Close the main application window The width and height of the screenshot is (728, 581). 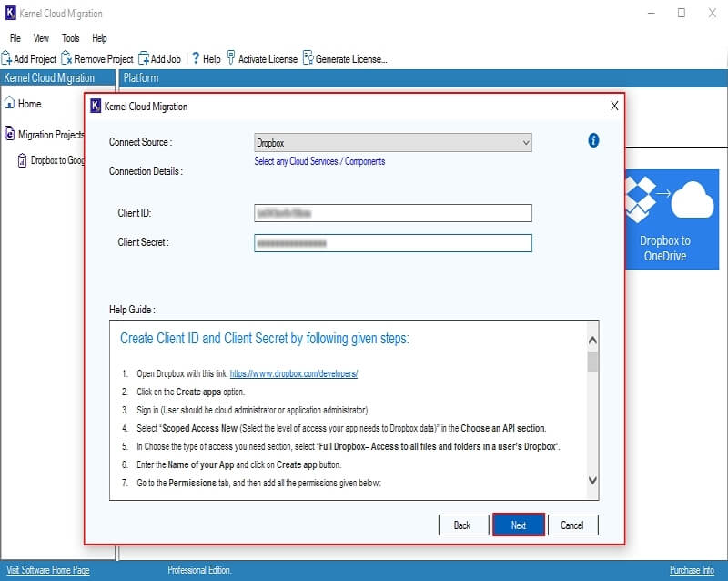[712, 13]
